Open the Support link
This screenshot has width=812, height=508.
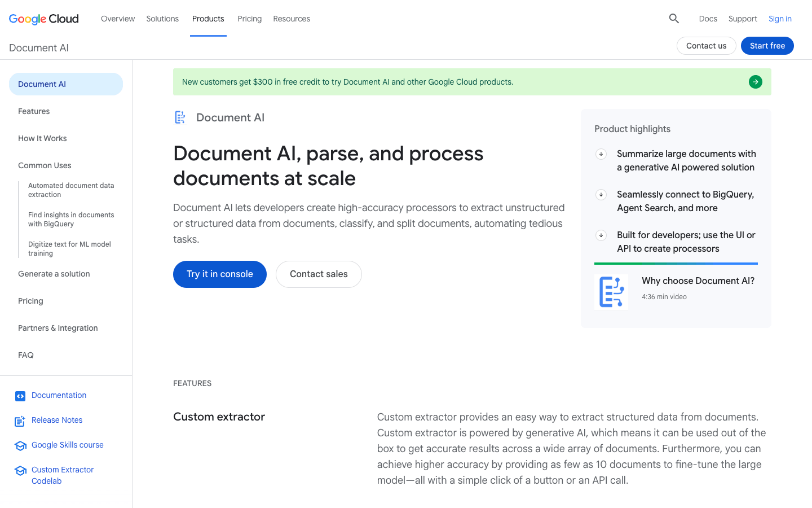[x=743, y=19]
